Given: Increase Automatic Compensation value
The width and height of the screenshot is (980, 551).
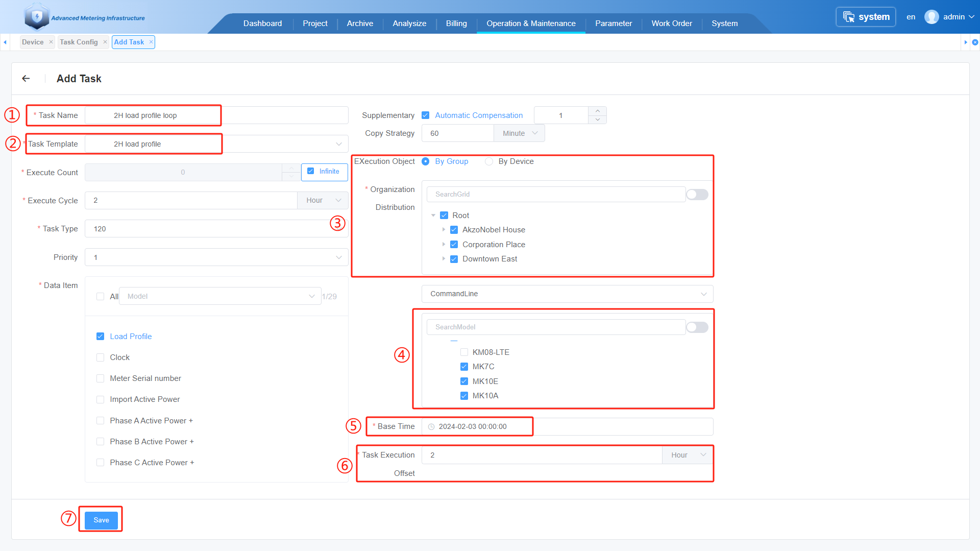Looking at the screenshot, I should pos(598,111).
